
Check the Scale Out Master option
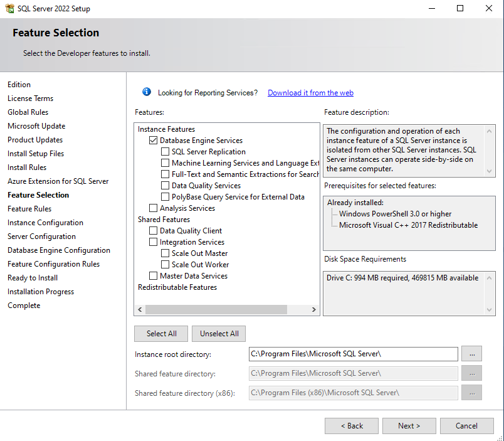(x=165, y=253)
